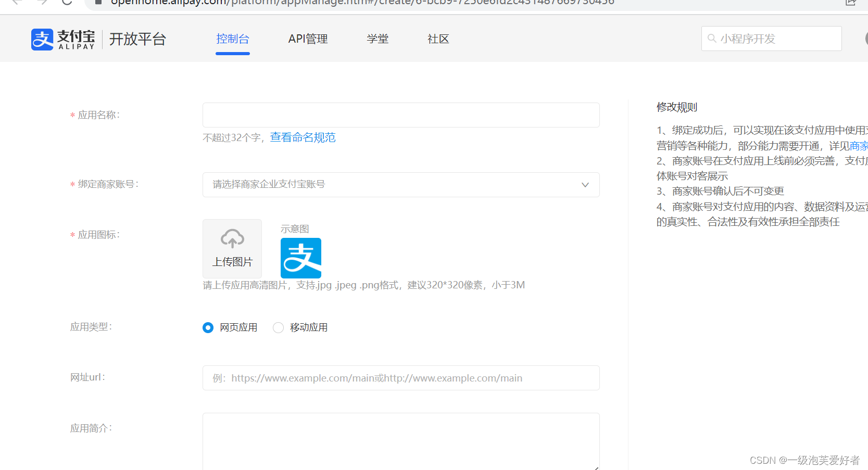Image resolution: width=868 pixels, height=470 pixels.
Task: Click the 网址url input field
Action: [x=400, y=378]
